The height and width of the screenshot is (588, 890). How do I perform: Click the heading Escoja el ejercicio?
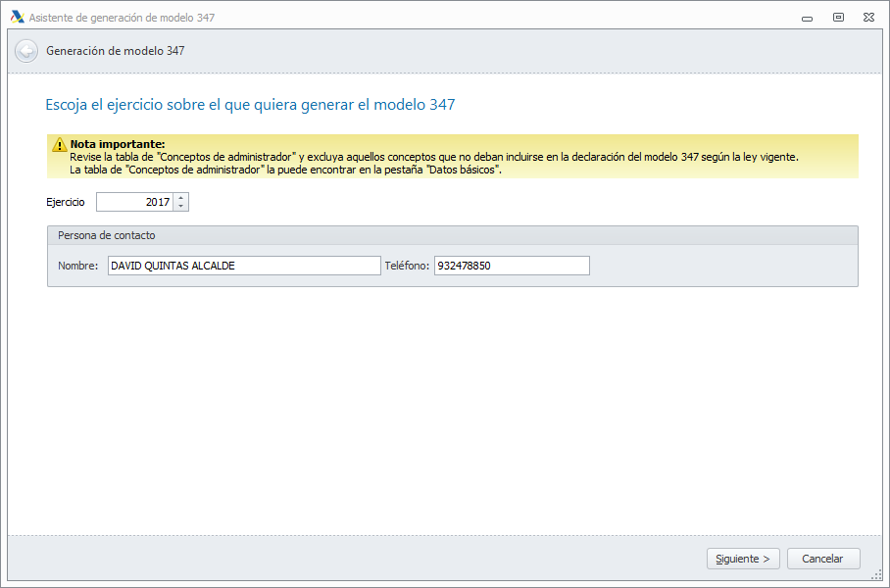[x=250, y=105]
